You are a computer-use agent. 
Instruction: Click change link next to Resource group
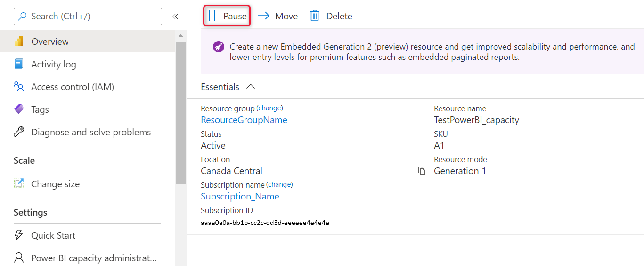click(x=270, y=108)
